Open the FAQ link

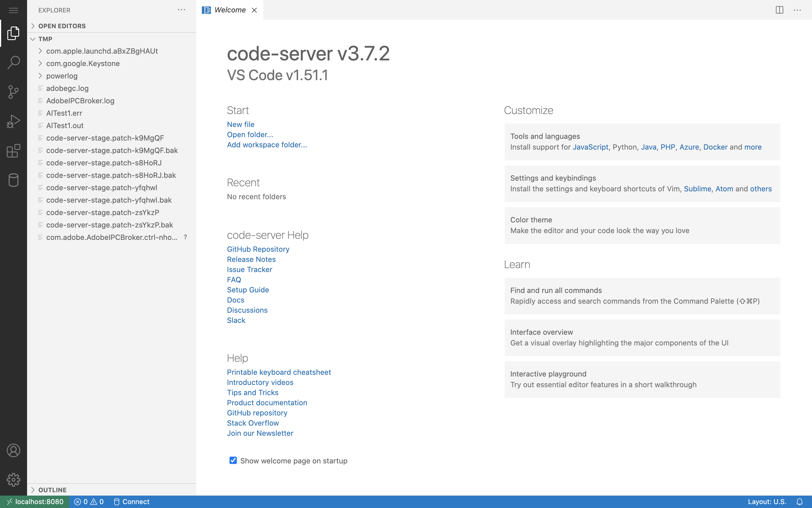click(x=234, y=279)
